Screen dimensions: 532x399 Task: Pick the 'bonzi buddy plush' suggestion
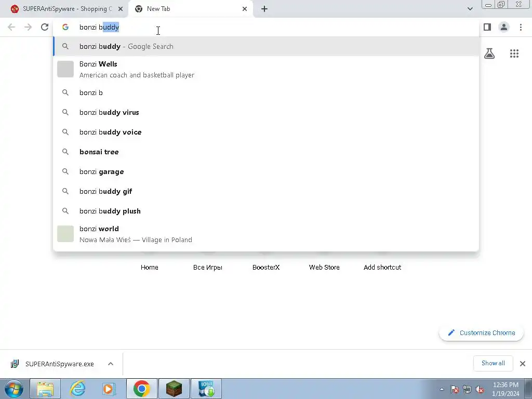click(x=267, y=211)
